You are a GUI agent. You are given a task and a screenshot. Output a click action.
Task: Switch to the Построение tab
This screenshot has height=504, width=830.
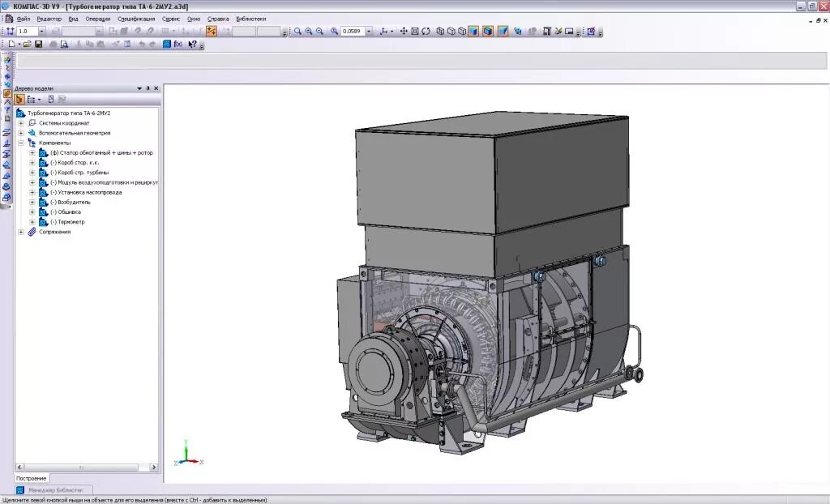tap(32, 478)
